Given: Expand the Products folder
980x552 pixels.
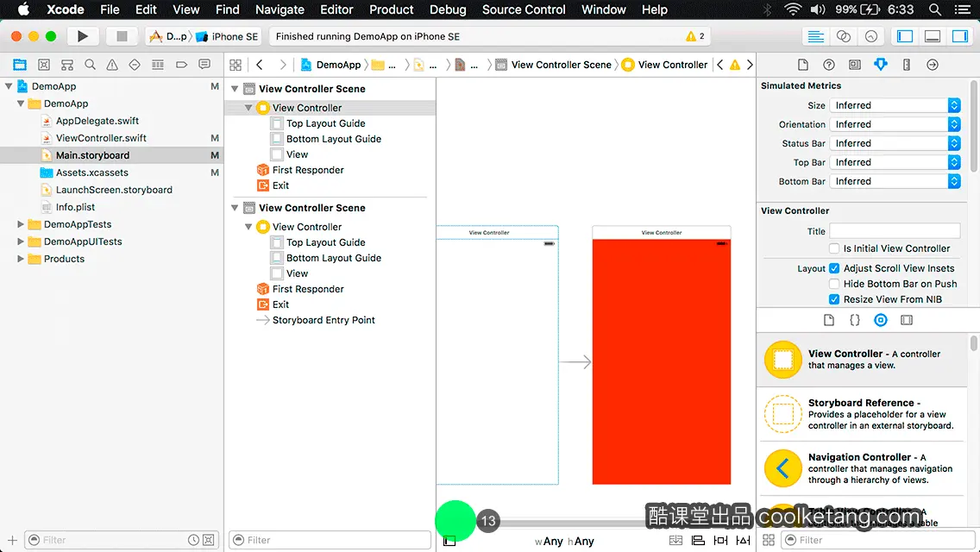Looking at the screenshot, I should 21,258.
